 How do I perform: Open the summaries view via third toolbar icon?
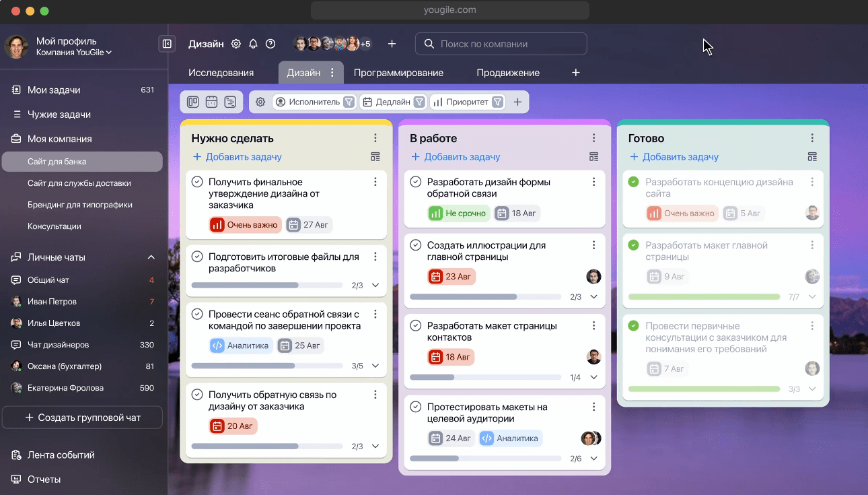[x=230, y=101]
